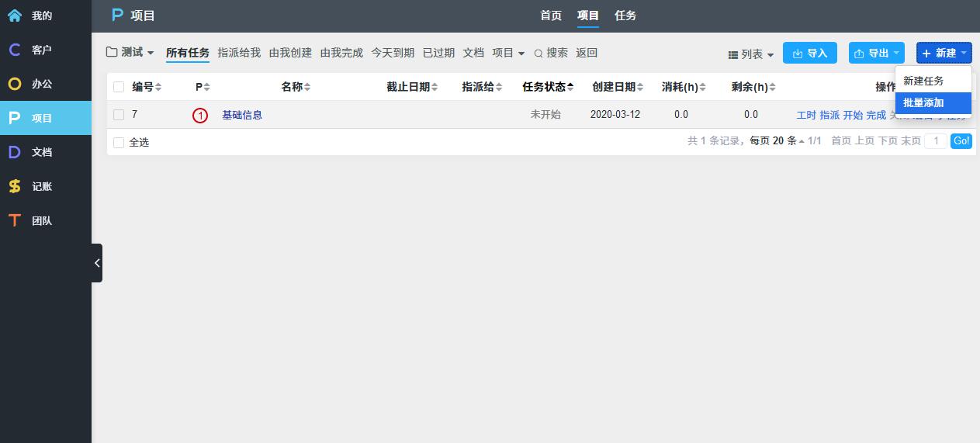Expand the 测试 project folder dropdown
Screen dimensions: 980x443
[x=130, y=53]
